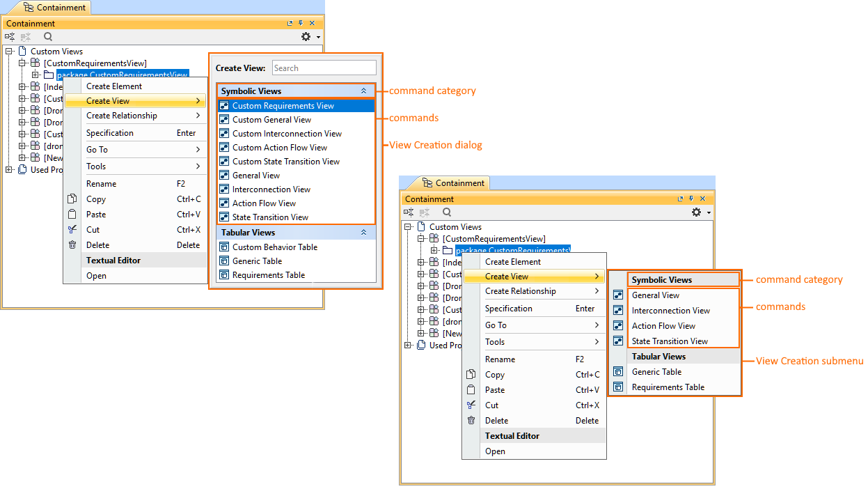Open Requirements Table from the View Creation submenu
This screenshot has width=868, height=489.
668,387
